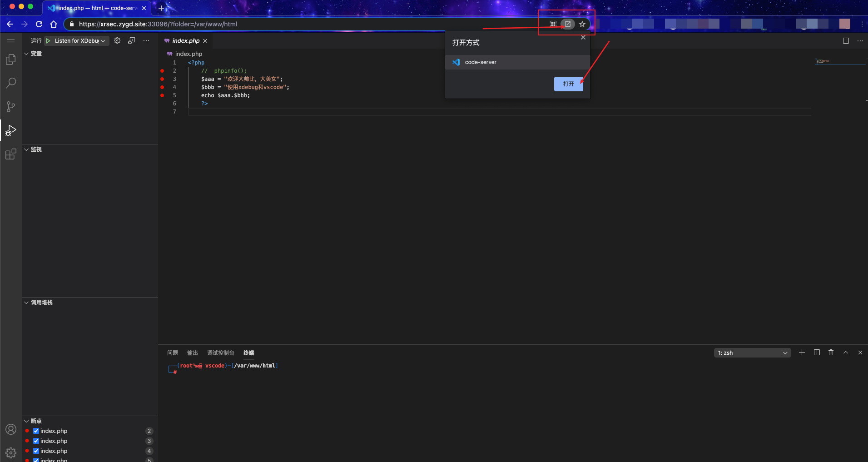Viewport: 868px width, 462px height.
Task: Collapse the 变量 section
Action: (90, 54)
